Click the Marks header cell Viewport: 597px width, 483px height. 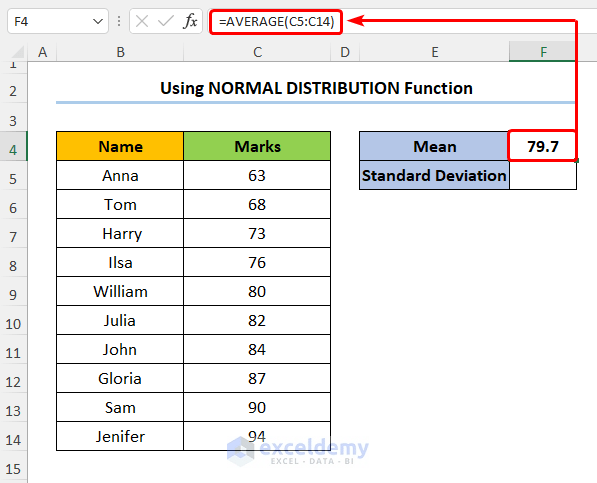pyautogui.click(x=257, y=146)
